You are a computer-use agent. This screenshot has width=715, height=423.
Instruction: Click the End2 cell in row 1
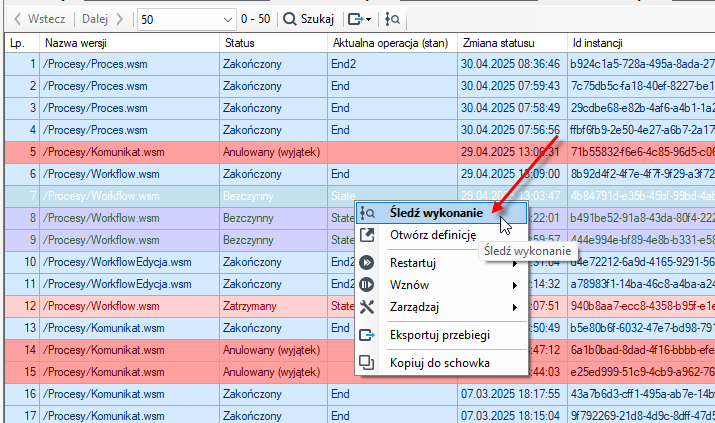393,64
